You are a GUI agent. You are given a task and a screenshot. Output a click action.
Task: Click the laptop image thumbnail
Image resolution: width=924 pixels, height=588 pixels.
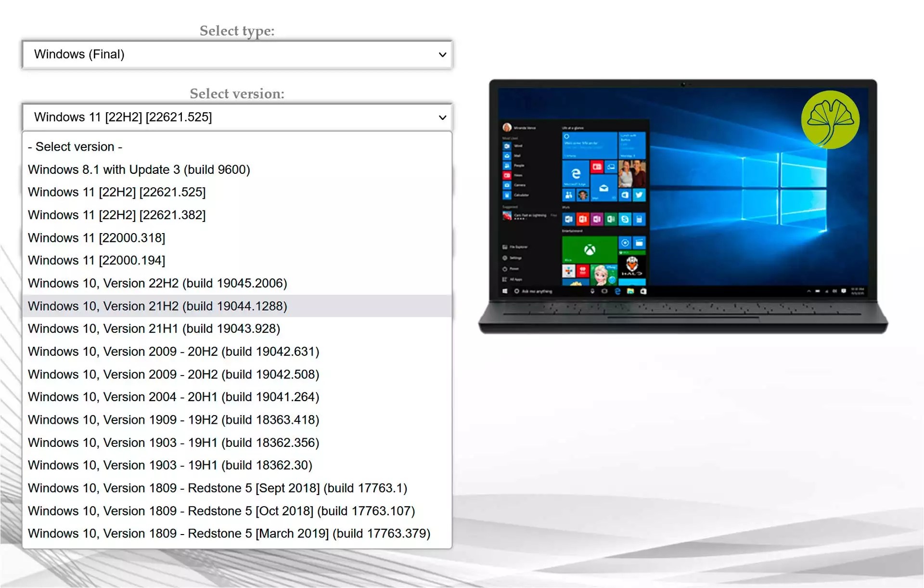click(682, 207)
